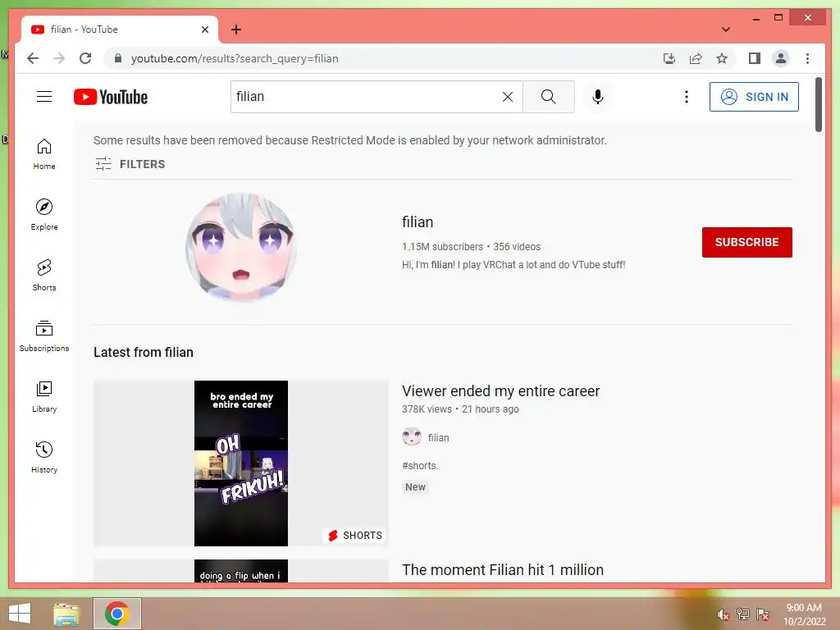Click the network tray icon
Viewport: 840px width, 630px height.
(743, 614)
